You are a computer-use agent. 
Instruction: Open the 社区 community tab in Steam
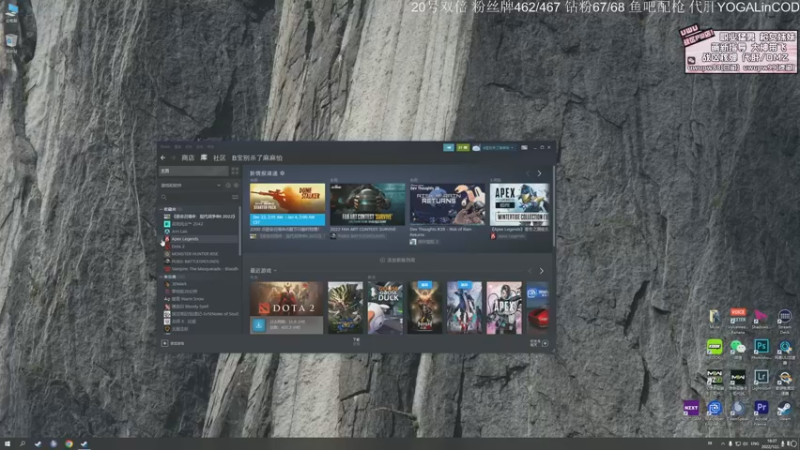[219, 158]
